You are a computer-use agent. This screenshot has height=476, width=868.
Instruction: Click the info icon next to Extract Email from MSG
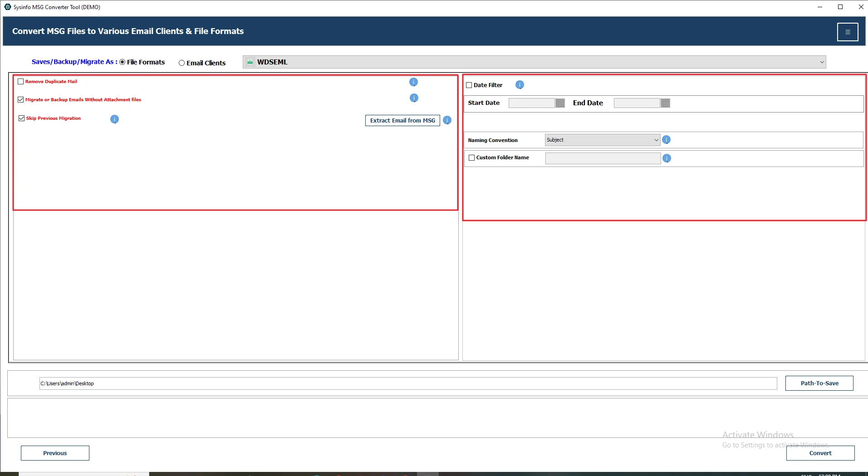[447, 120]
